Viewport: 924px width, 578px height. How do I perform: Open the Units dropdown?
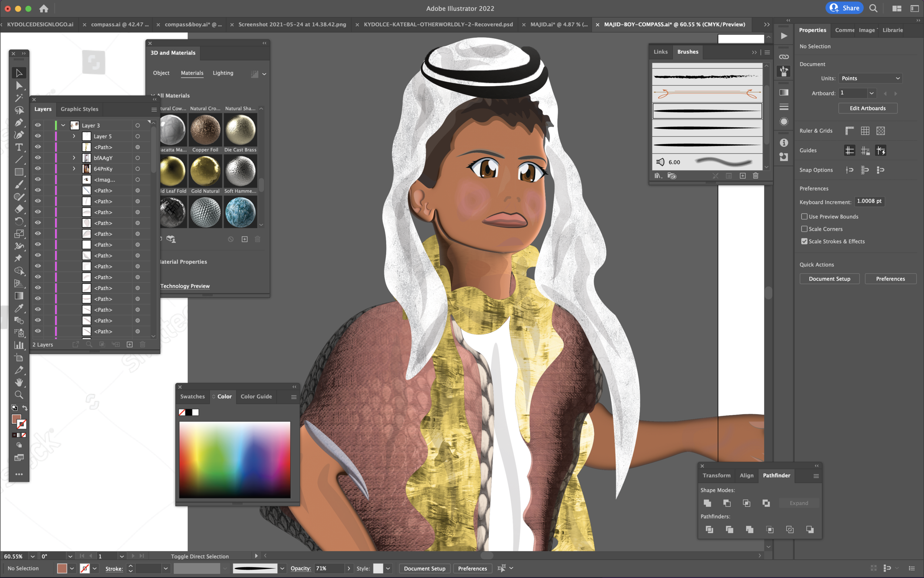[870, 78]
